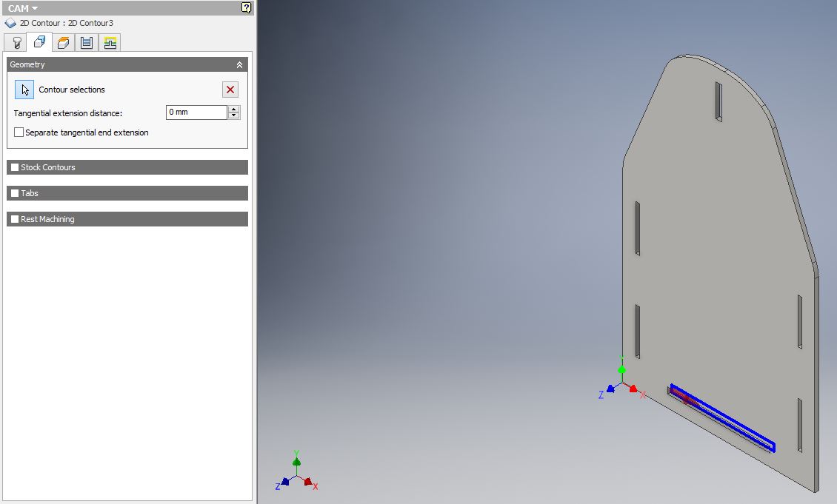Image resolution: width=837 pixels, height=504 pixels.
Task: Clear contour selections with red X
Action: pos(230,90)
